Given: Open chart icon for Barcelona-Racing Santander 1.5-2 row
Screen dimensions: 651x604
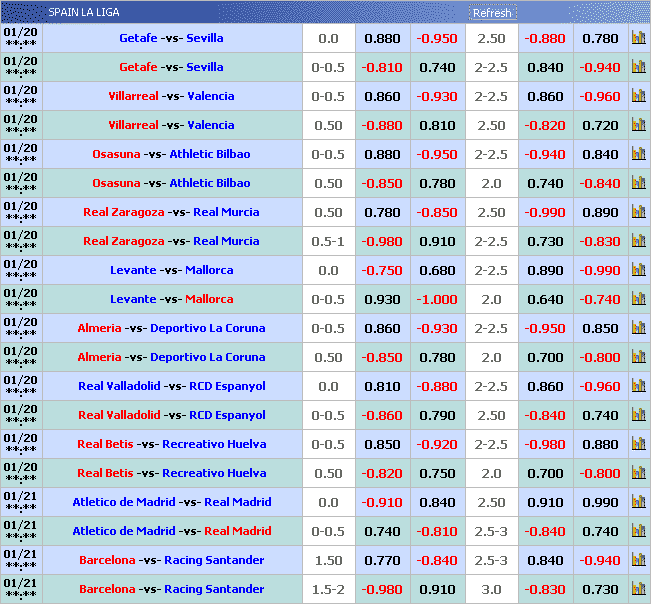Looking at the screenshot, I should coord(638,589).
